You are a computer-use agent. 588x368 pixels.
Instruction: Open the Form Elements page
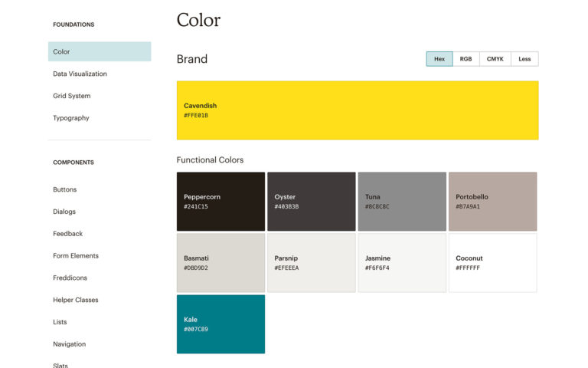pyautogui.click(x=76, y=256)
